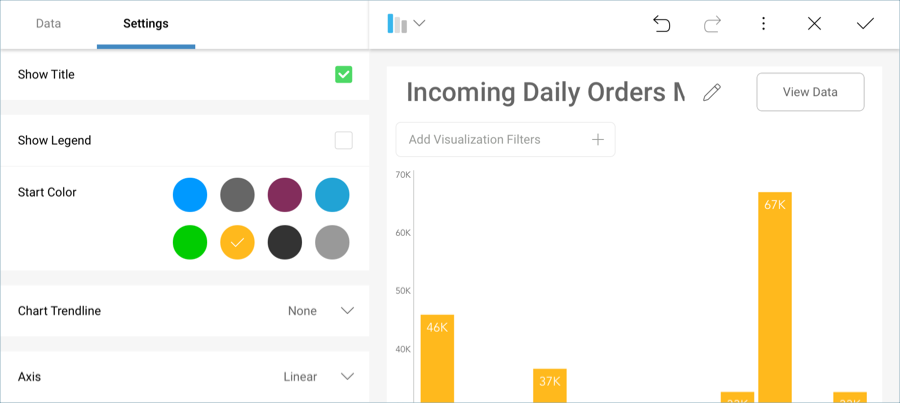Click the undo arrow icon

(x=661, y=24)
